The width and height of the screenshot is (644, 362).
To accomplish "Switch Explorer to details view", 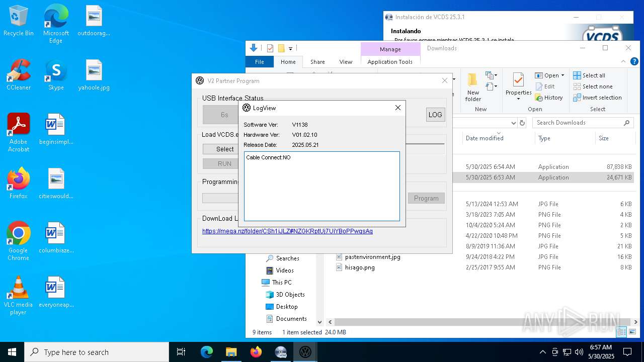I will [x=622, y=332].
